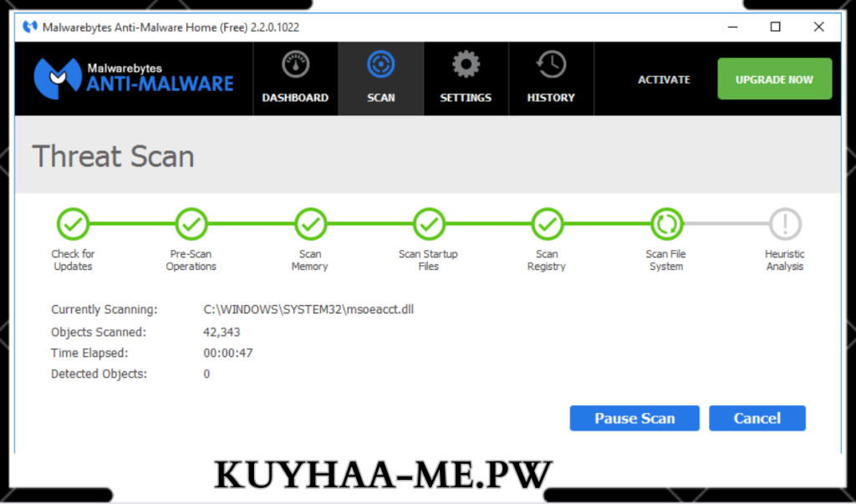
Task: Open the History clock icon
Action: (x=551, y=64)
